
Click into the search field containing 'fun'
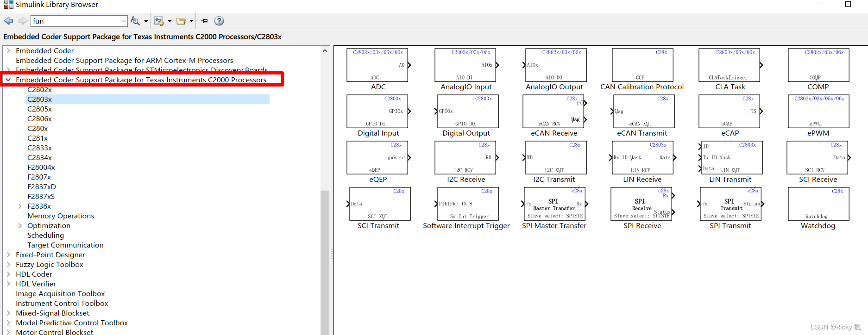point(75,21)
